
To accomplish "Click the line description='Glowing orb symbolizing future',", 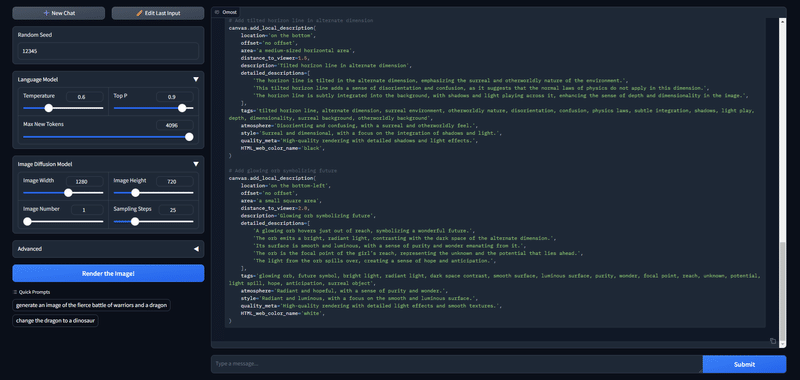I will click(309, 216).
